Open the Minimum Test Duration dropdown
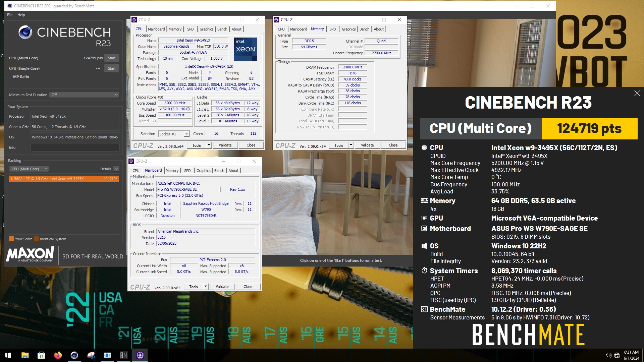Viewport: 644px width, 362px height. [x=84, y=95]
